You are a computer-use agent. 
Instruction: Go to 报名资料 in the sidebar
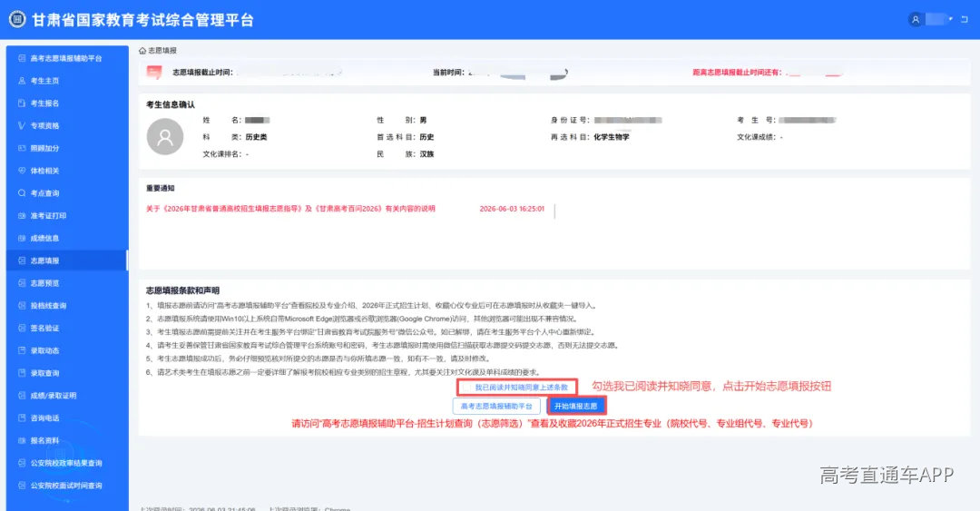point(67,441)
